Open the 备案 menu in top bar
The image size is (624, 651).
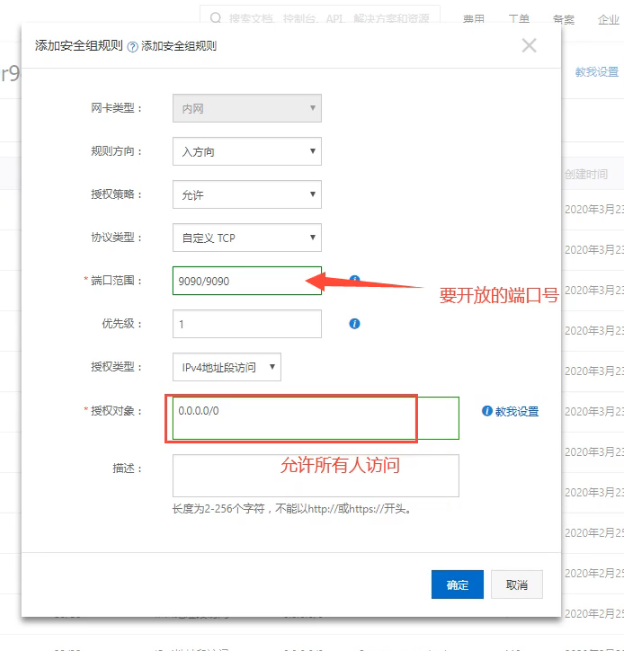coord(563,19)
